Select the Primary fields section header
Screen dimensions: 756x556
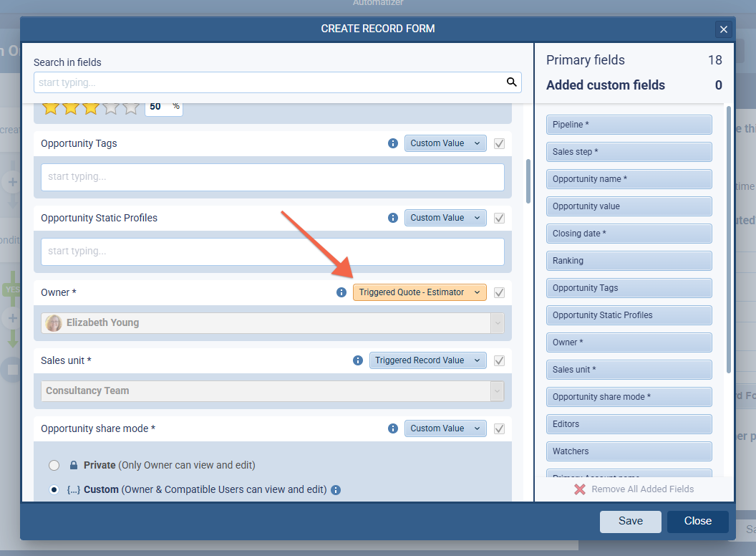[x=586, y=60]
